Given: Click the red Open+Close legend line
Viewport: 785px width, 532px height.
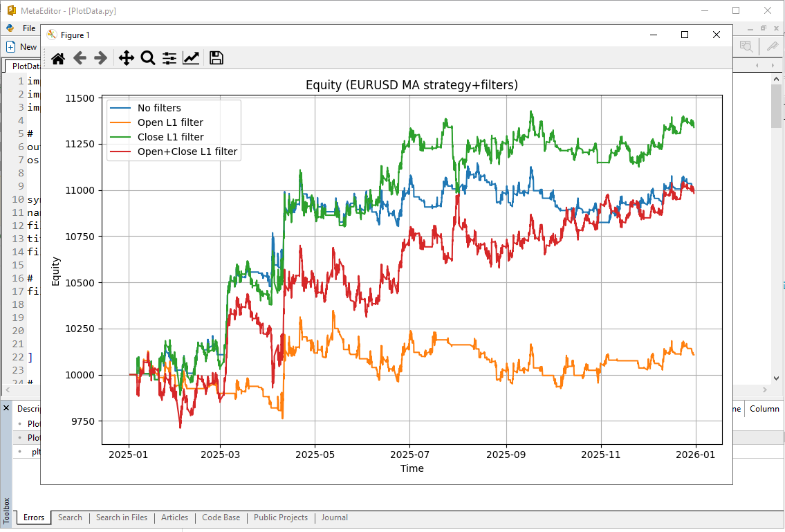Looking at the screenshot, I should 120,152.
